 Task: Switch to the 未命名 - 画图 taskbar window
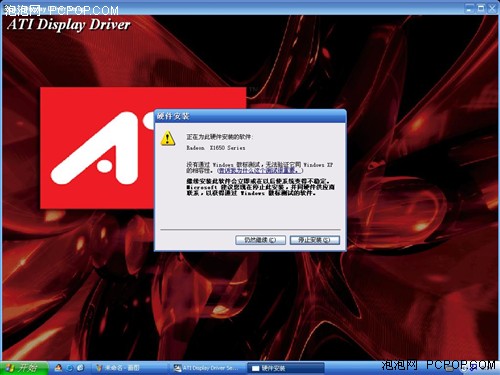pyautogui.click(x=128, y=368)
